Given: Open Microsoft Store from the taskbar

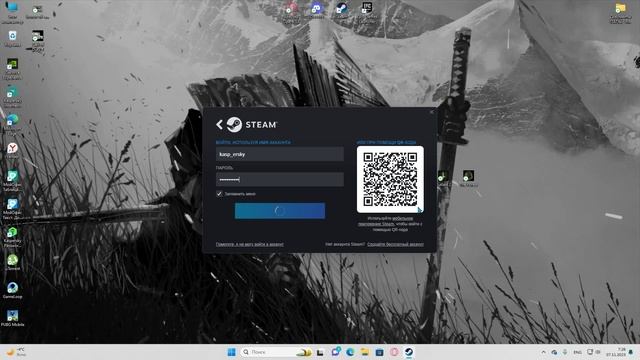Looking at the screenshot, I should click(379, 352).
